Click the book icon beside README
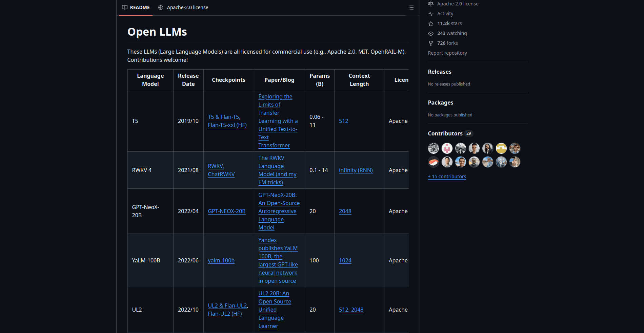The width and height of the screenshot is (644, 333). [x=125, y=7]
